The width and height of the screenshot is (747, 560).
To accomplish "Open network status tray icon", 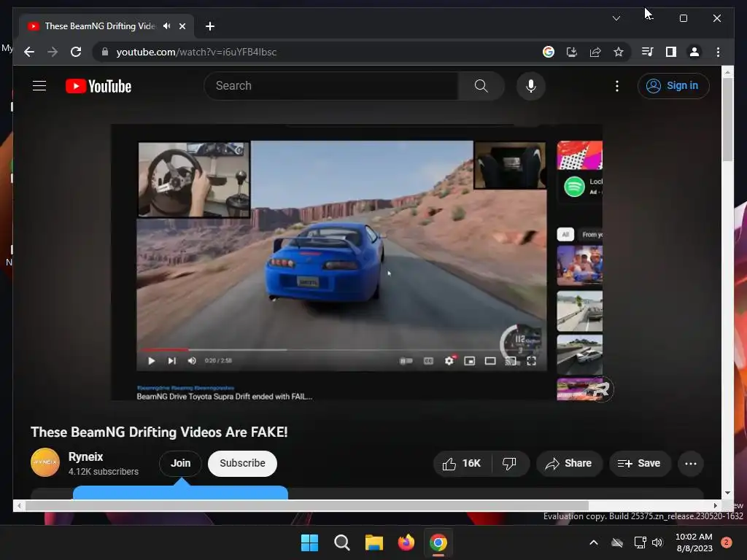I will click(x=640, y=542).
